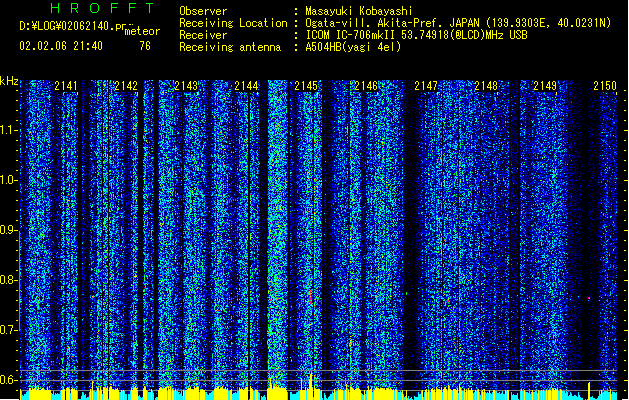
Task: Click the 'Observer' field label
Action: tap(203, 11)
